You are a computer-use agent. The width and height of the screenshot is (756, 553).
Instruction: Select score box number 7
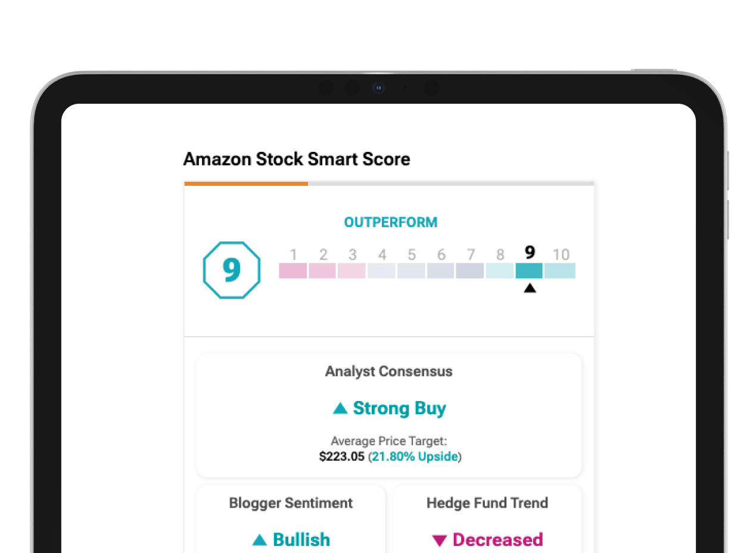tap(470, 271)
